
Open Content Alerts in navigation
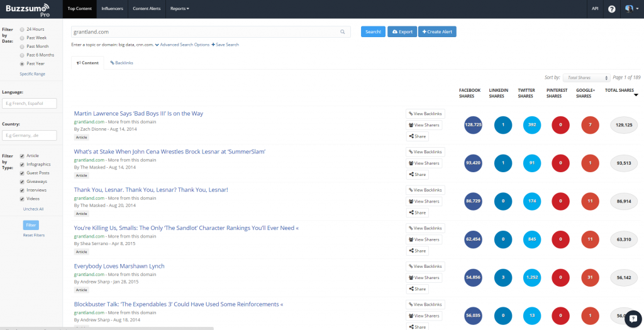[x=147, y=9]
